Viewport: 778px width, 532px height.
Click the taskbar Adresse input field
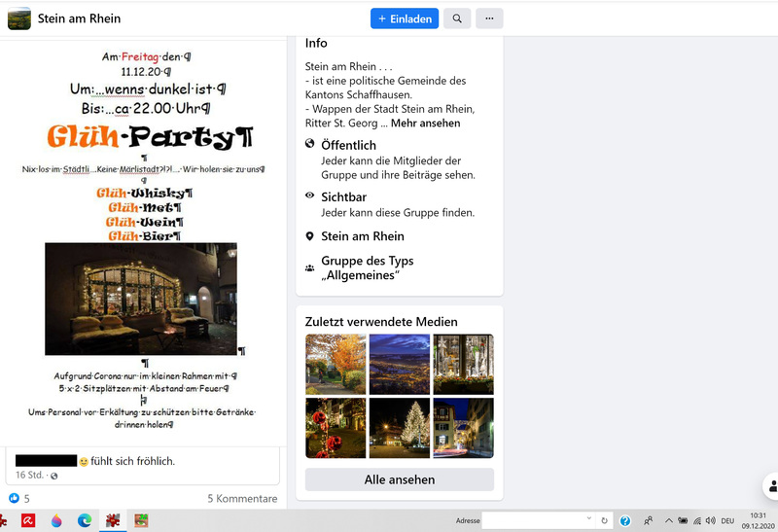532,520
